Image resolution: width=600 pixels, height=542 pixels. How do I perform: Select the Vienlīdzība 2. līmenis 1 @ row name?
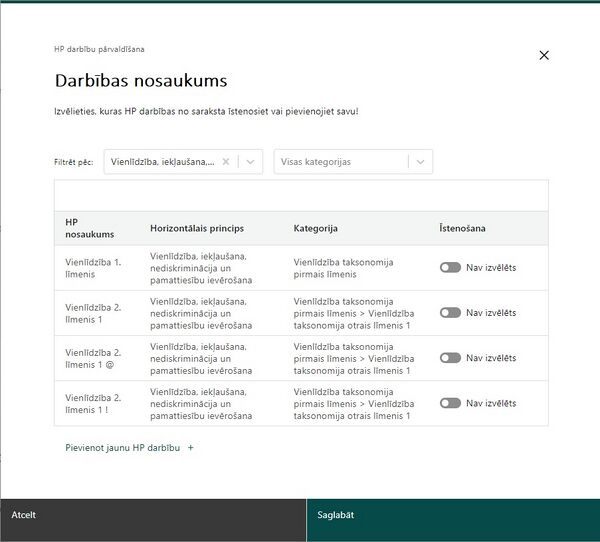(93, 358)
